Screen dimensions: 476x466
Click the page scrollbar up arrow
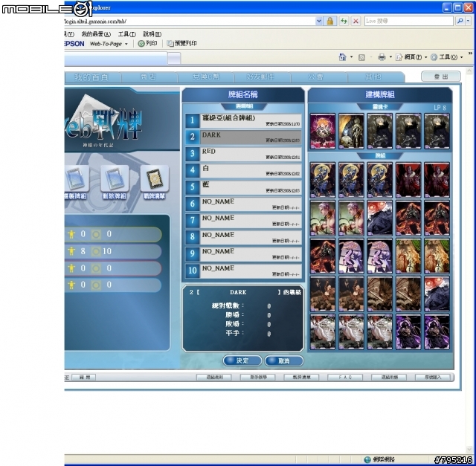469,71
